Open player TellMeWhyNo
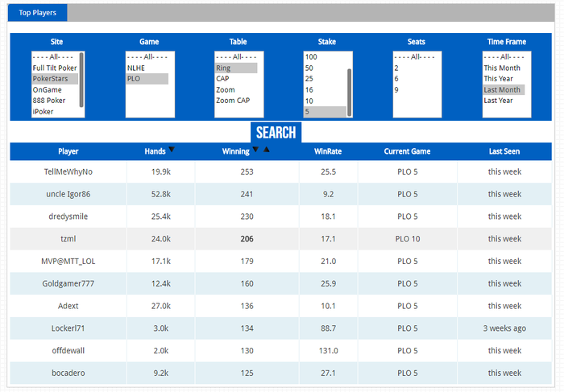This screenshot has height=392, width=564. click(68, 171)
